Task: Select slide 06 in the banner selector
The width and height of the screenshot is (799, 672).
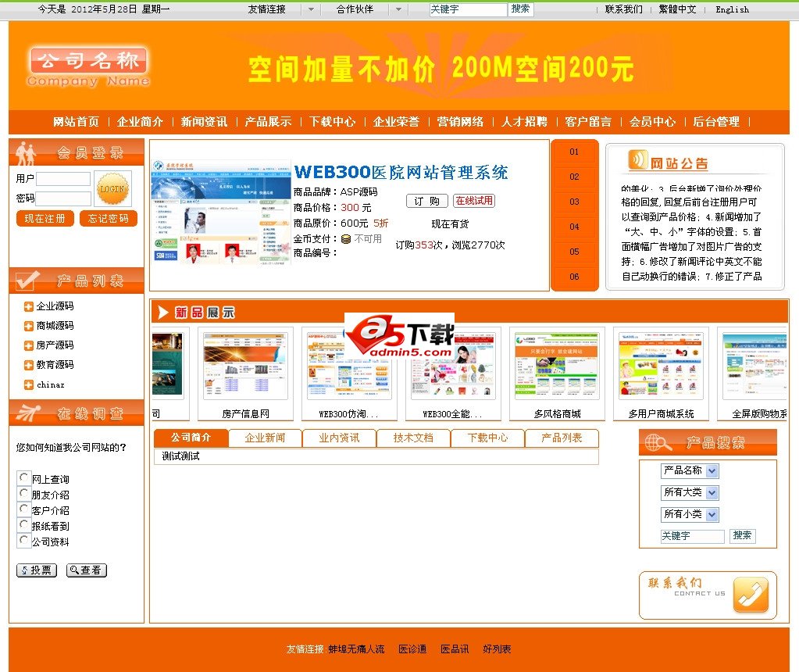Action: click(574, 277)
